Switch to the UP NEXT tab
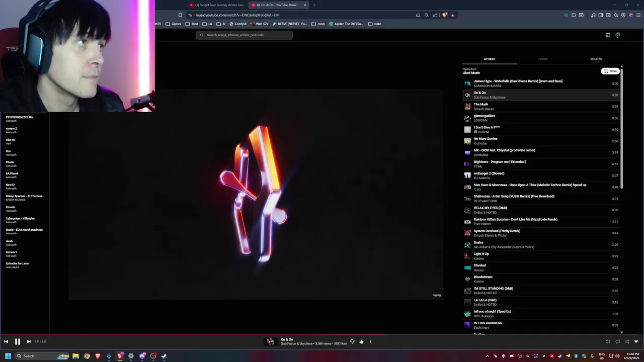This screenshot has height=362, width=644. click(x=490, y=59)
